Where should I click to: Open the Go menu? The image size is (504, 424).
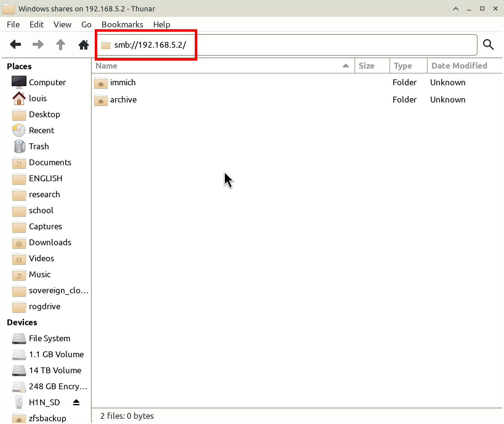click(86, 25)
